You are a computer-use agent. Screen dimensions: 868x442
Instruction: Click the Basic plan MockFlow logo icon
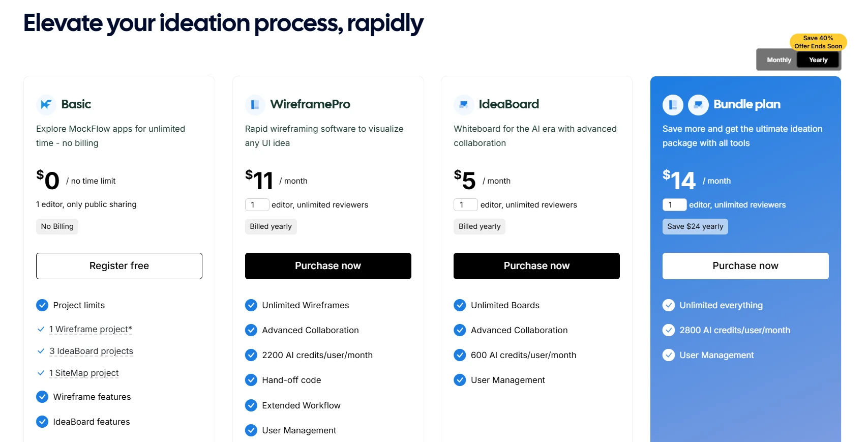click(x=46, y=104)
